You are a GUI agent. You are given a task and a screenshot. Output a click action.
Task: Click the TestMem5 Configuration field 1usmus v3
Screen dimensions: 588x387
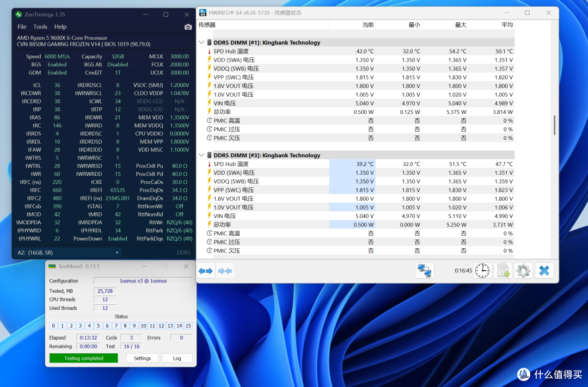(x=143, y=280)
